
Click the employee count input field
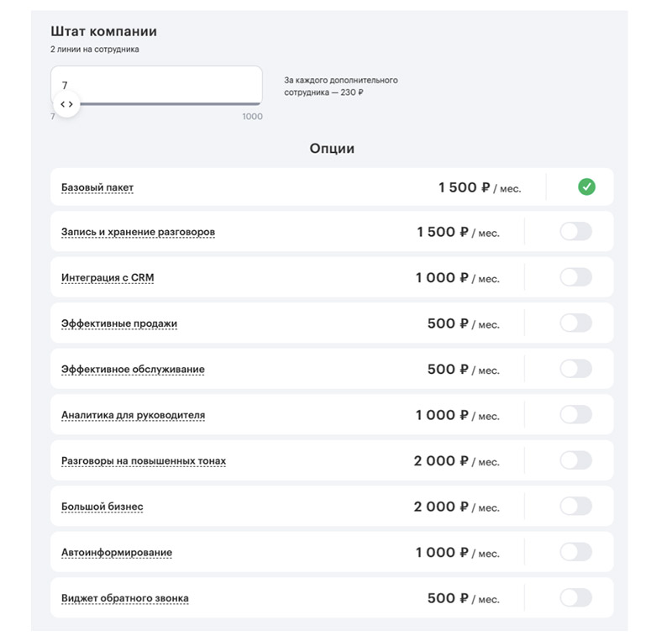[x=156, y=84]
